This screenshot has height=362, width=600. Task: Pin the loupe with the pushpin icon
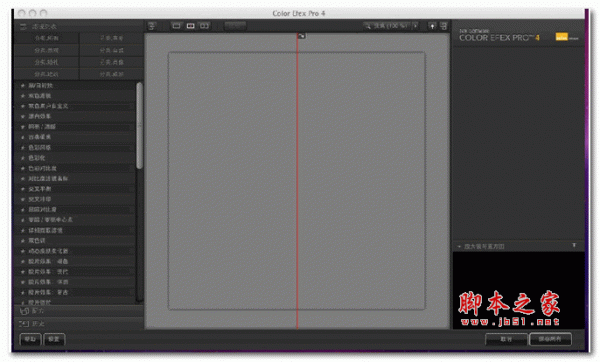click(574, 246)
